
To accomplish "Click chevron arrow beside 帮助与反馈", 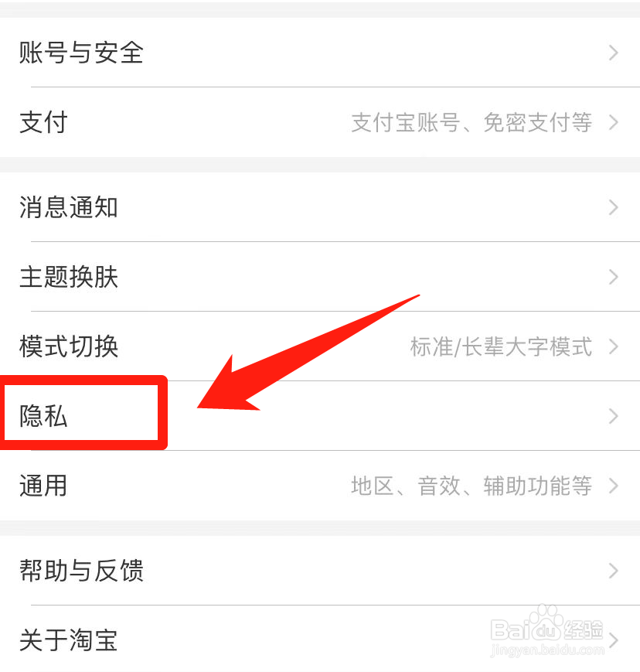I will [614, 571].
